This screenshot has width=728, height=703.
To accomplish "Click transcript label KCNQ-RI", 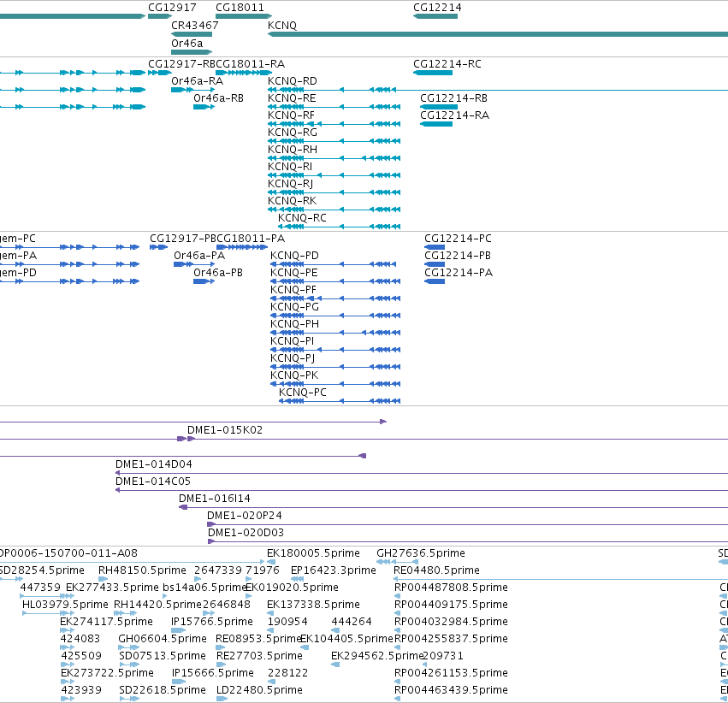I will coord(290,166).
